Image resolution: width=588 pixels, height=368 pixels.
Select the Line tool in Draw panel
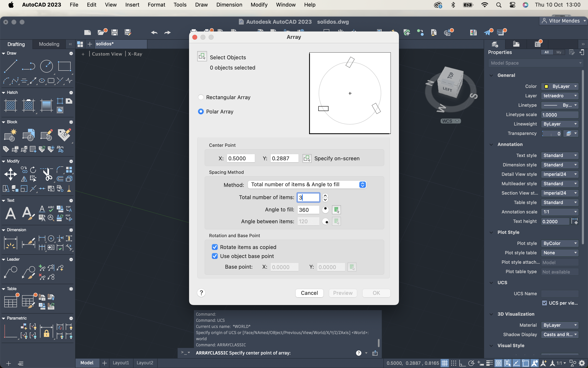click(x=10, y=66)
